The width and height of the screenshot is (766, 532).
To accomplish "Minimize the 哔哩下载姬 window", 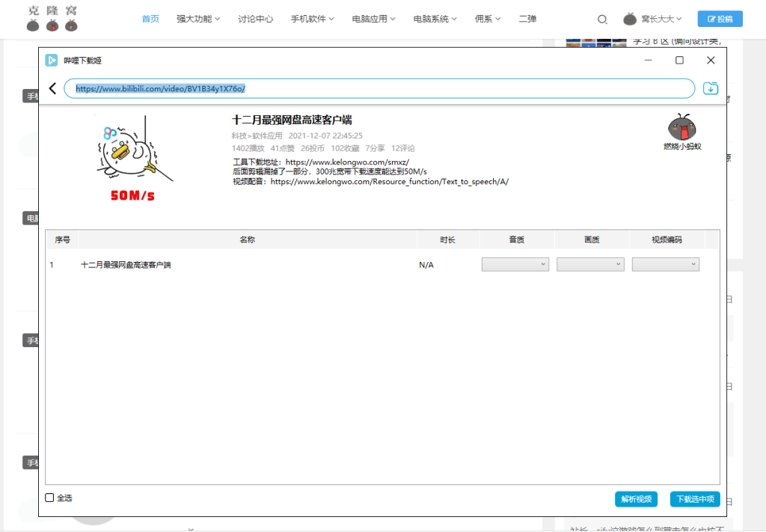I will [x=649, y=60].
